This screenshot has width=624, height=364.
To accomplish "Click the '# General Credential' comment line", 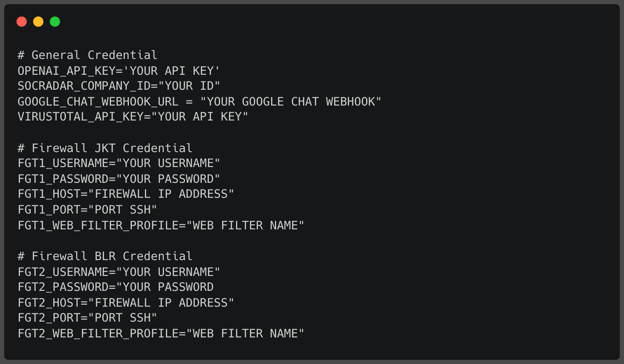I will click(87, 55).
